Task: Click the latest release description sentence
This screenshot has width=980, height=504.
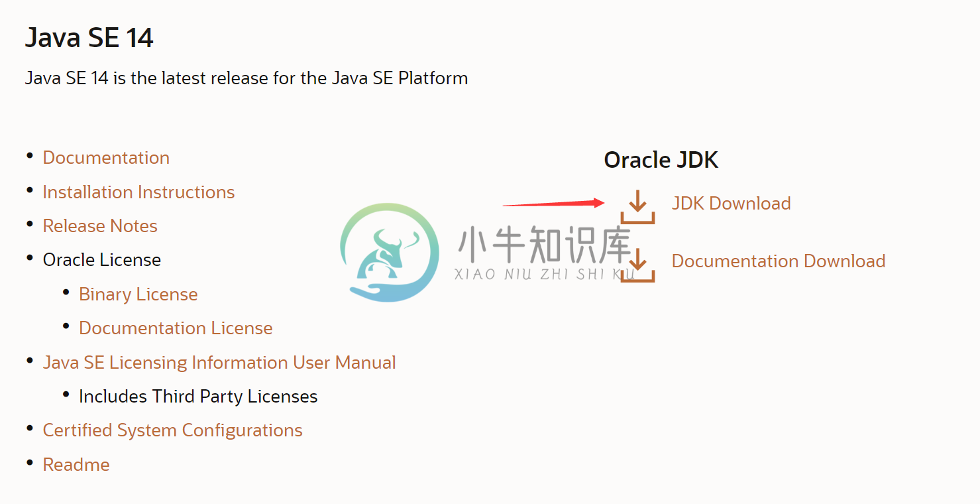Action: [246, 78]
